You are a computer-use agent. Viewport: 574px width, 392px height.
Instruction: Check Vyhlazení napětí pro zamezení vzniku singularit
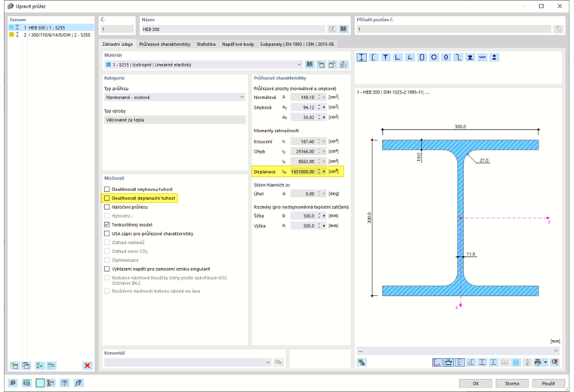tap(107, 269)
